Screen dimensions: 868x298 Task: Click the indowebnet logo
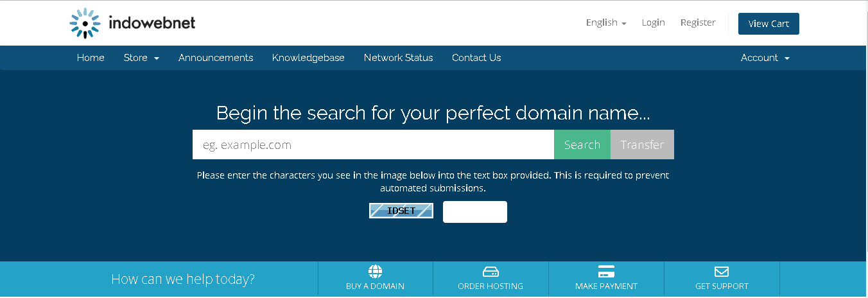coord(132,23)
